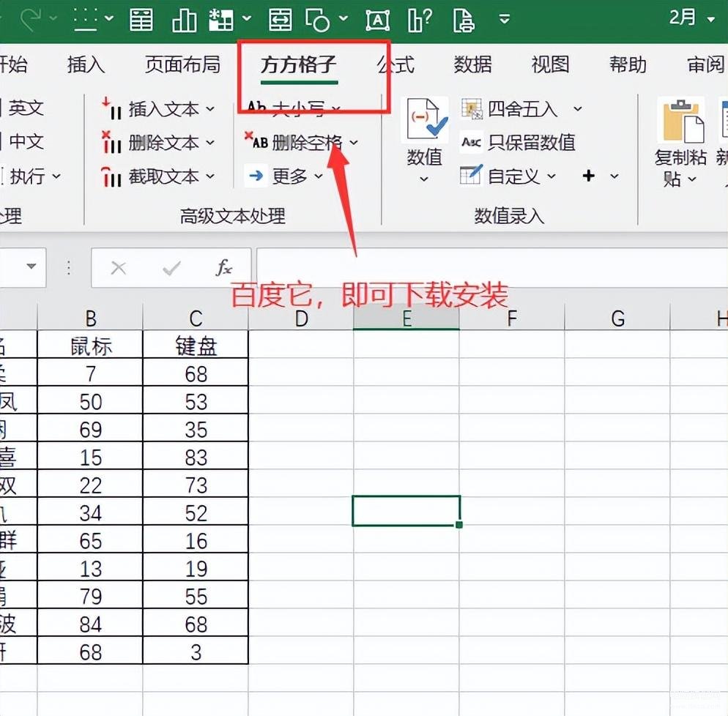The width and height of the screenshot is (728, 716).
Task: Click the fx insert function icon
Action: [223, 268]
